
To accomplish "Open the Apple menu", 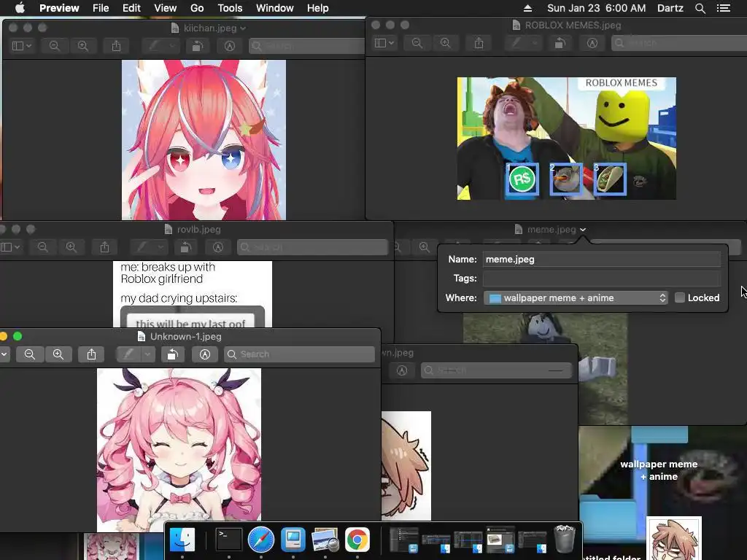I will point(20,8).
